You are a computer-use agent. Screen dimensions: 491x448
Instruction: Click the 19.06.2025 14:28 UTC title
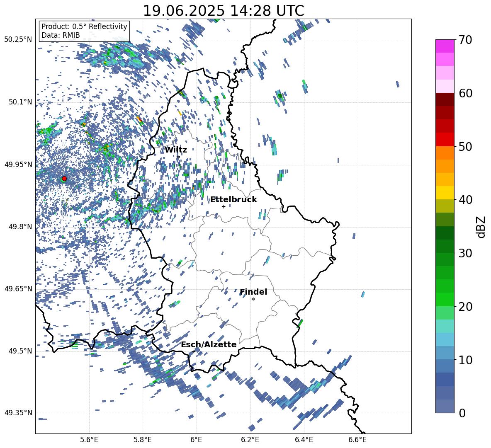224,11
